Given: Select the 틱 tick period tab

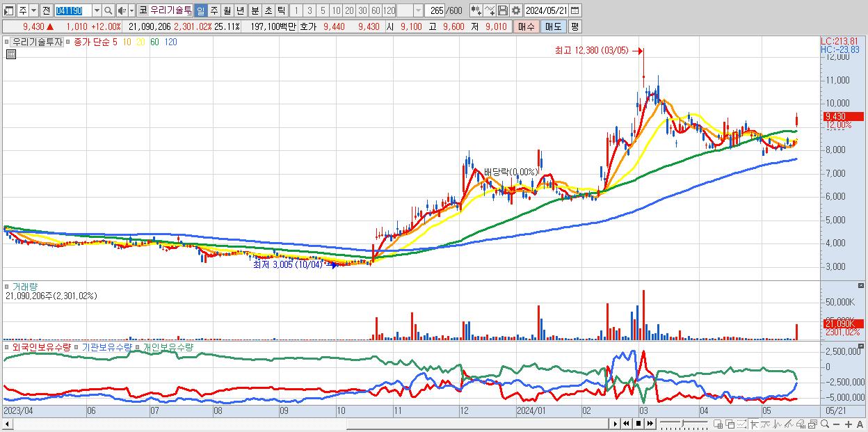Looking at the screenshot, I should click(x=281, y=10).
